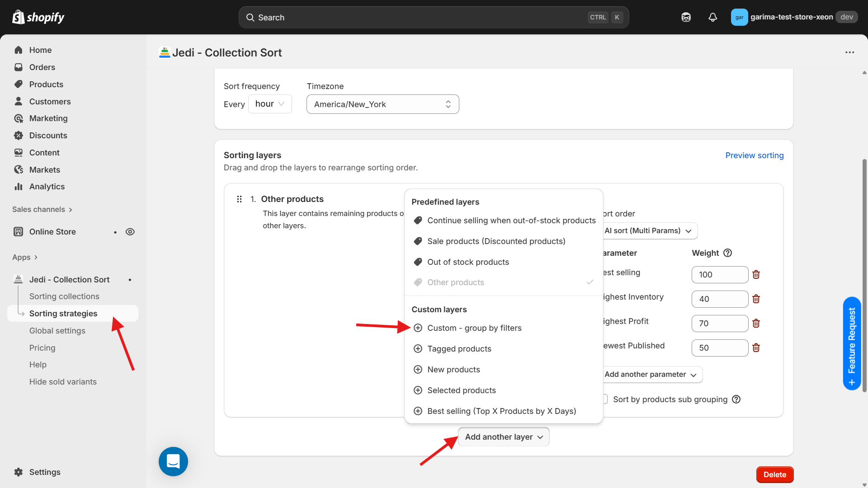Image resolution: width=868 pixels, height=488 pixels.
Task: Grab the Other products drag handle
Action: (239, 199)
